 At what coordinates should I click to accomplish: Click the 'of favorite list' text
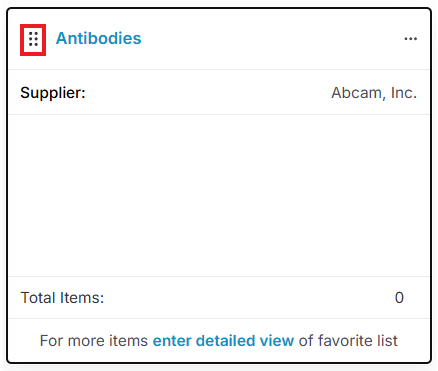coord(348,341)
